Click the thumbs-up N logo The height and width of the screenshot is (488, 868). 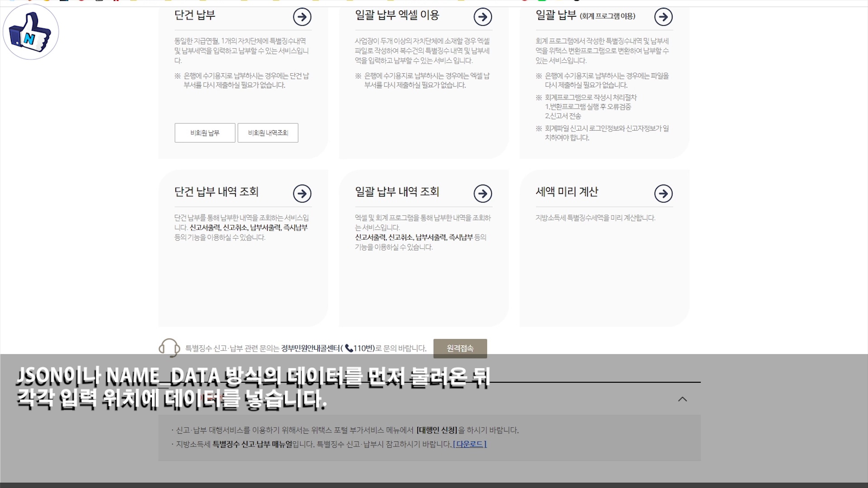click(31, 32)
